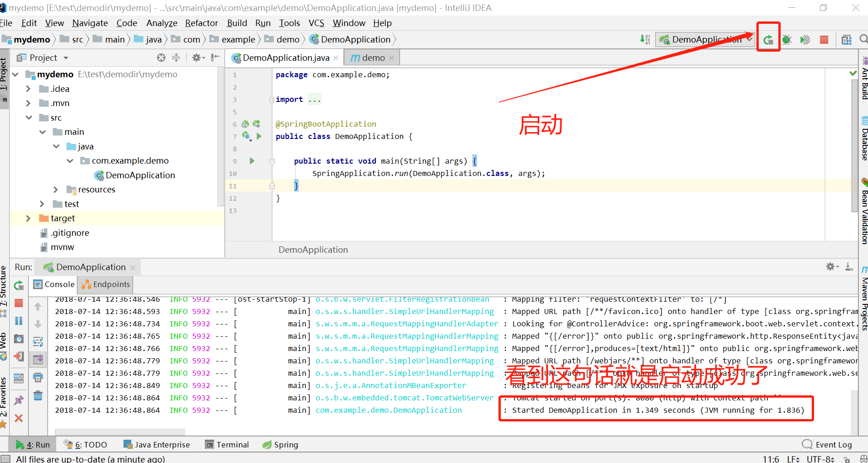
Task: Open the Event Log
Action: [827, 445]
